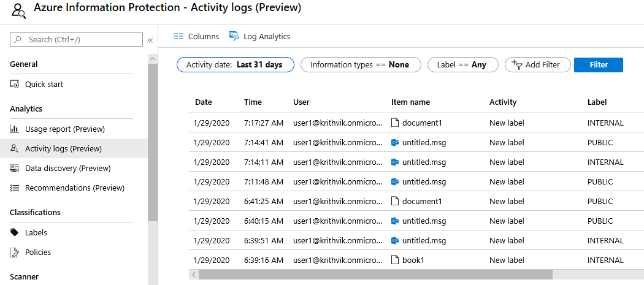This screenshot has height=285, width=644.
Task: Click document icon in 6:41:25 AM row
Action: coord(395,201)
